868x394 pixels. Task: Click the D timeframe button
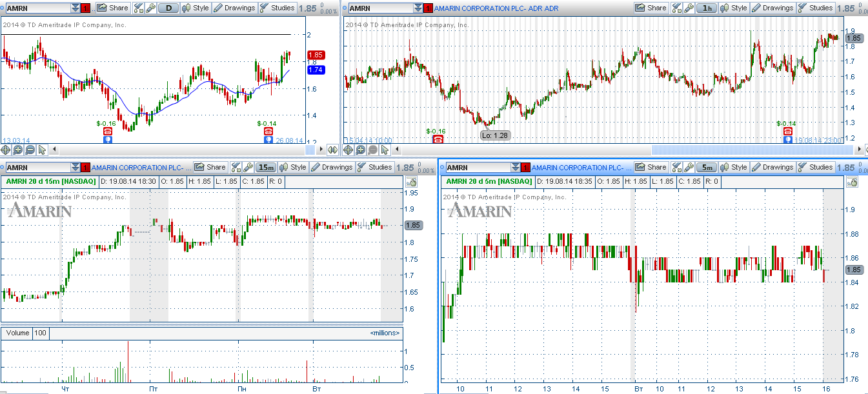click(168, 8)
